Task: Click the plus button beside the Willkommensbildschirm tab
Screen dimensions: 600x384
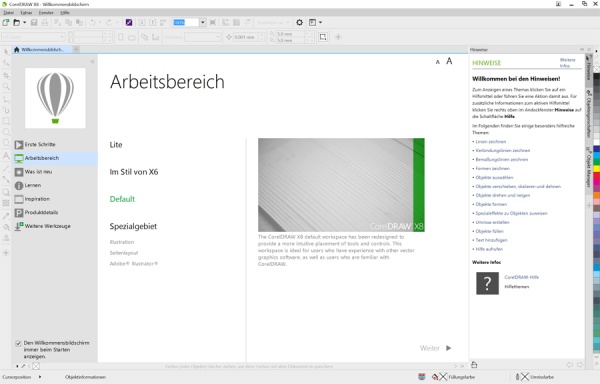Action: tap(76, 49)
